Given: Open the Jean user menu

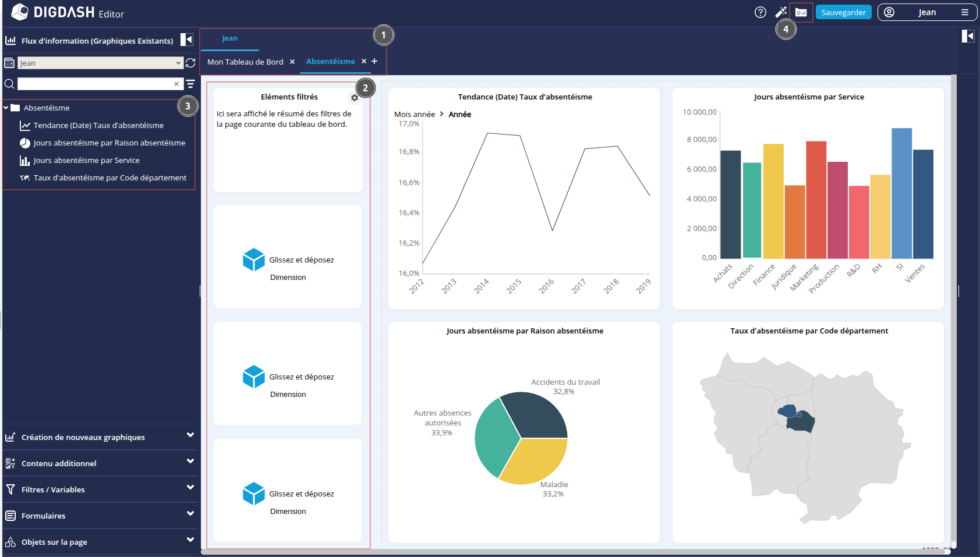Looking at the screenshot, I should (926, 12).
